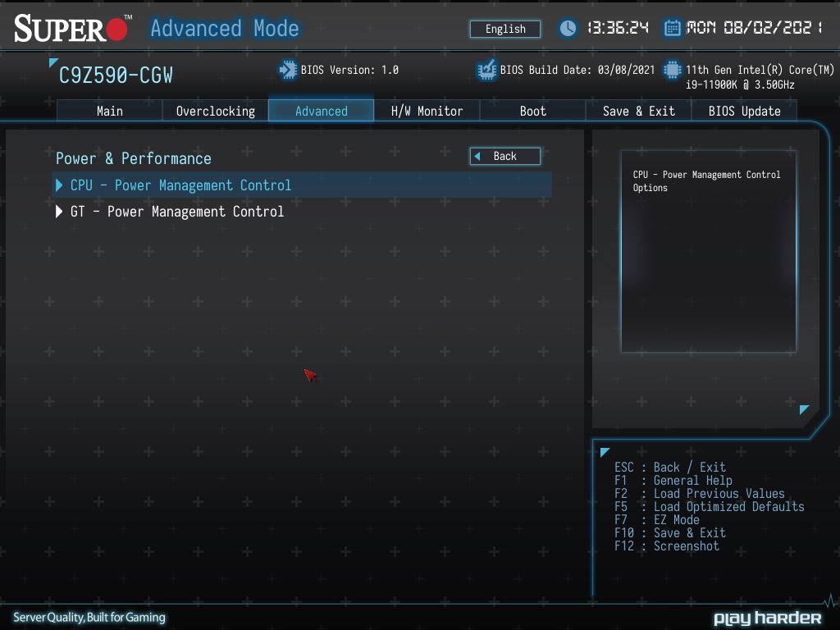Go to the Boot tab
The height and width of the screenshot is (630, 840).
pos(532,111)
